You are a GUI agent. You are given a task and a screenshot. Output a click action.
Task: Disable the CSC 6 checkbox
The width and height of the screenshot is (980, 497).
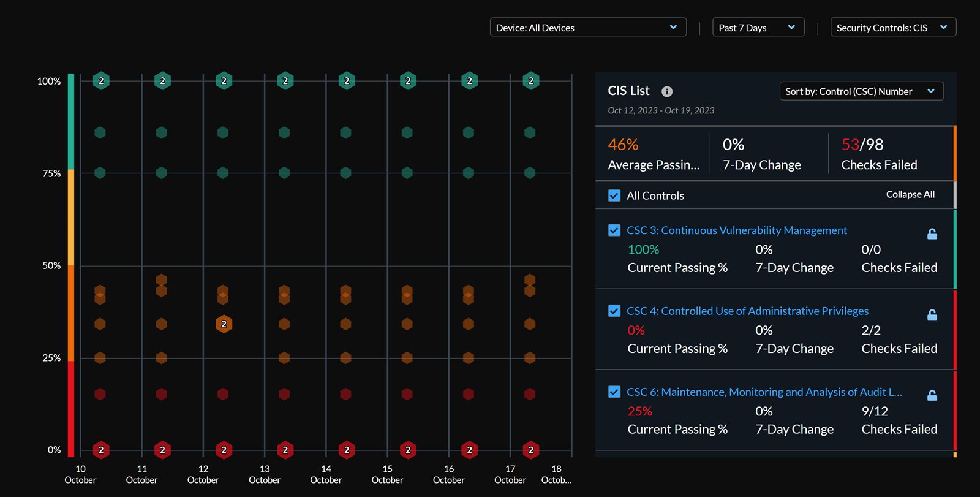(x=614, y=392)
